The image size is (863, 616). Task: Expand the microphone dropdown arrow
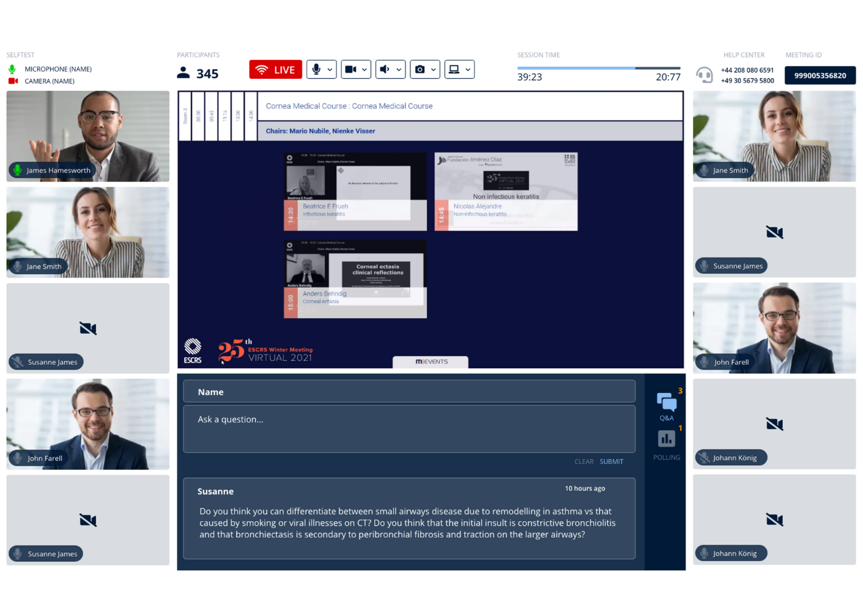pos(330,70)
